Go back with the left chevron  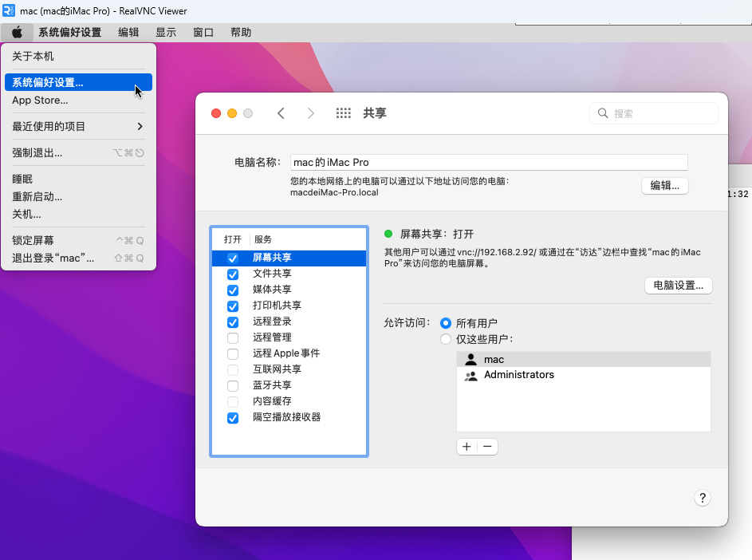click(x=281, y=113)
